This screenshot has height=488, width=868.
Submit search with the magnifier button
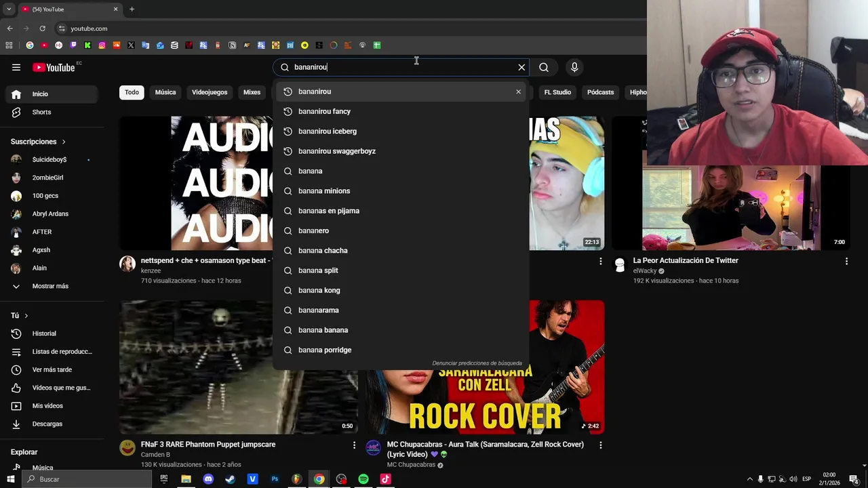544,67
